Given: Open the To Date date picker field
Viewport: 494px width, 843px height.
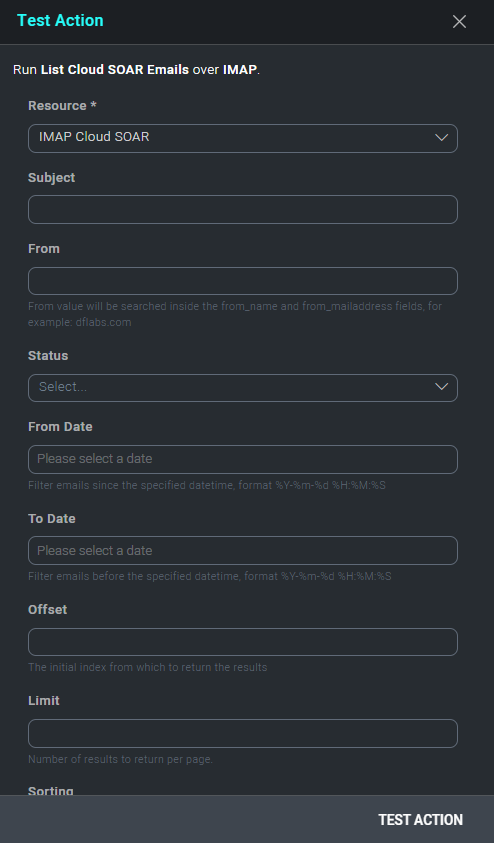Looking at the screenshot, I should (242, 551).
